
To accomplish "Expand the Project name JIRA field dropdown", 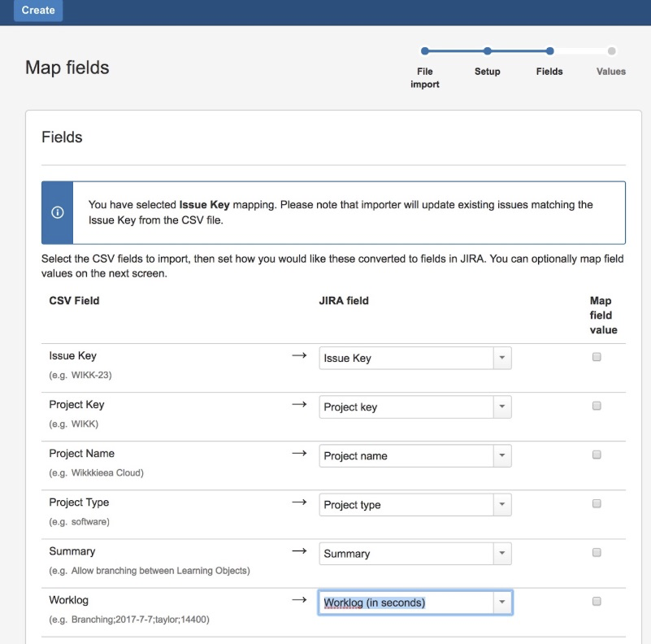I will click(501, 455).
